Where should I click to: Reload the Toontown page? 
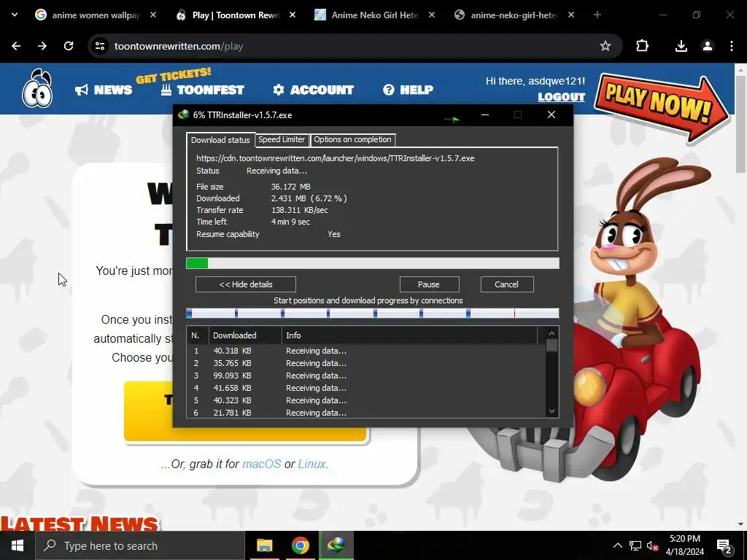click(69, 46)
